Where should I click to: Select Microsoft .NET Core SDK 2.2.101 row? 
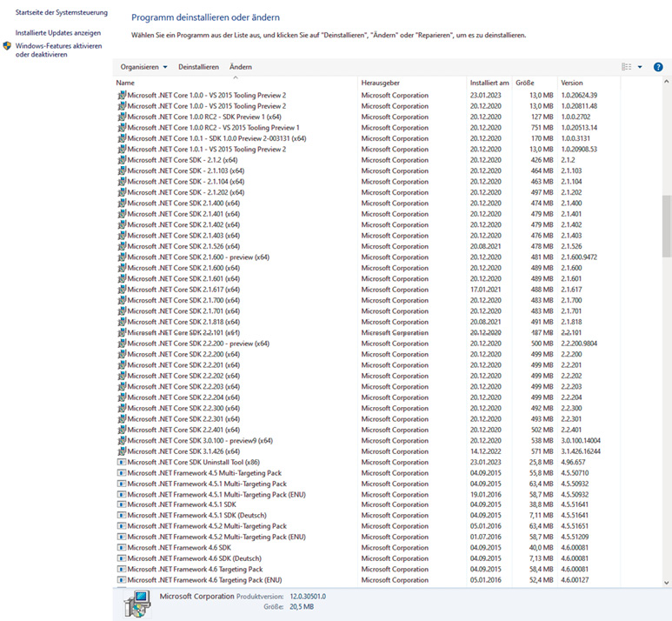367,332
